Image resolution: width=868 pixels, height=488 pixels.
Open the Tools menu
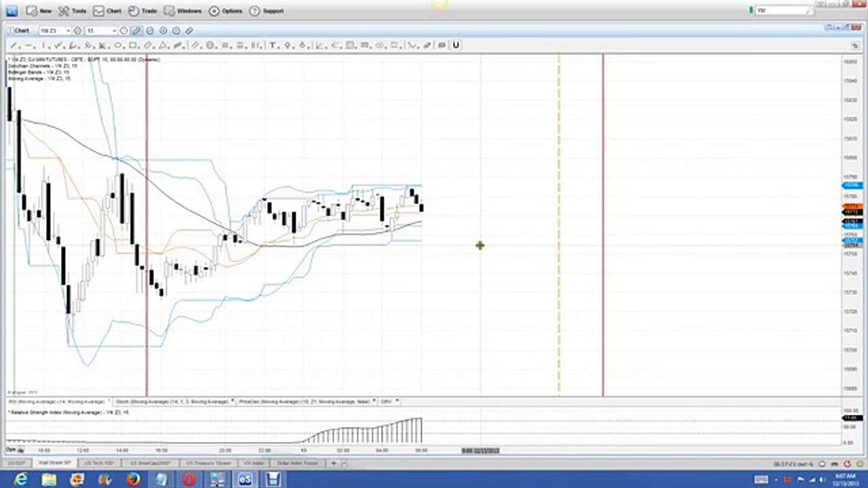tap(73, 11)
